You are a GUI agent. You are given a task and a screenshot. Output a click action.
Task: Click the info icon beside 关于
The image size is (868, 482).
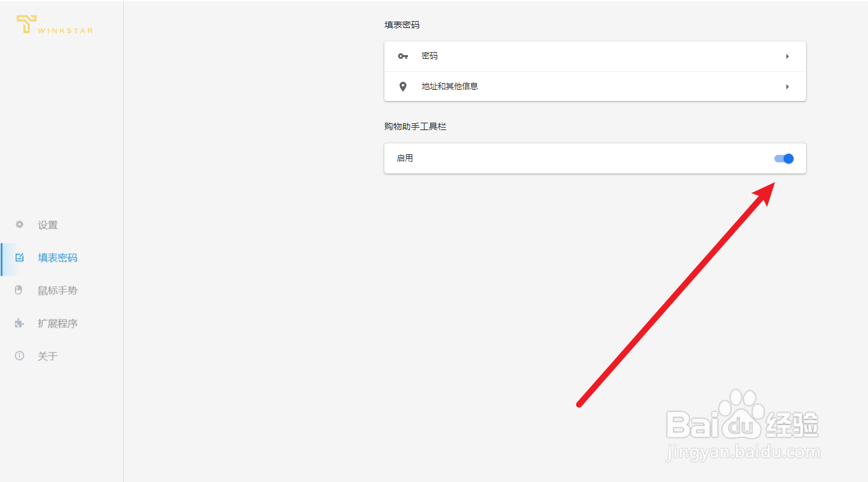[19, 356]
